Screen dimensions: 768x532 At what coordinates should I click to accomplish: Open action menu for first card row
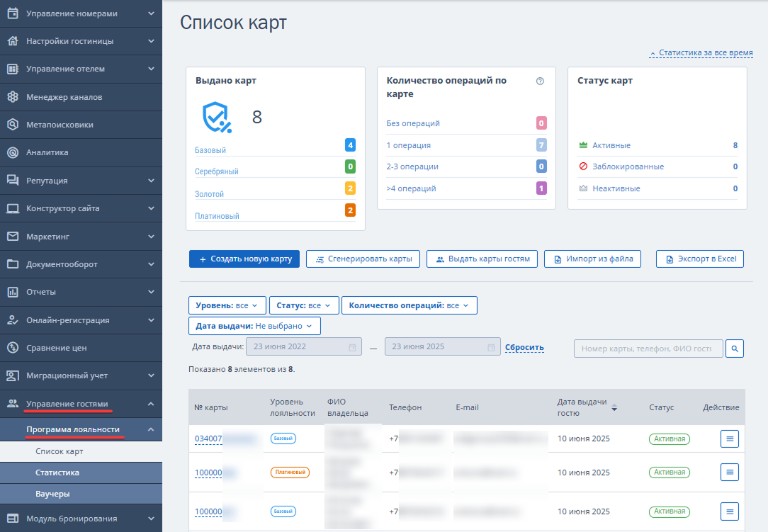pyautogui.click(x=729, y=439)
